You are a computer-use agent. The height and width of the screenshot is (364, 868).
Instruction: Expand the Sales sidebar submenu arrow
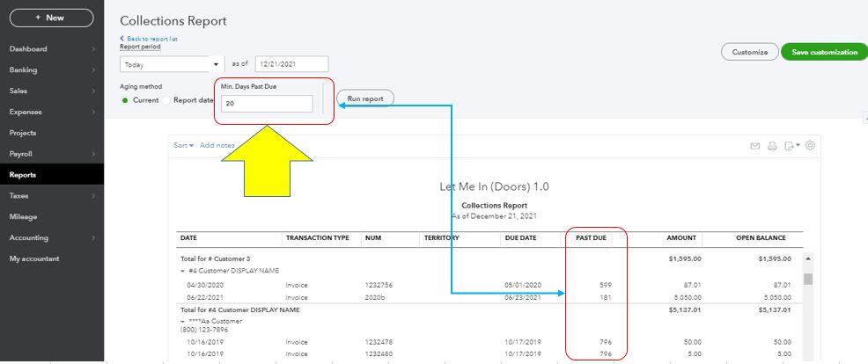(x=92, y=91)
